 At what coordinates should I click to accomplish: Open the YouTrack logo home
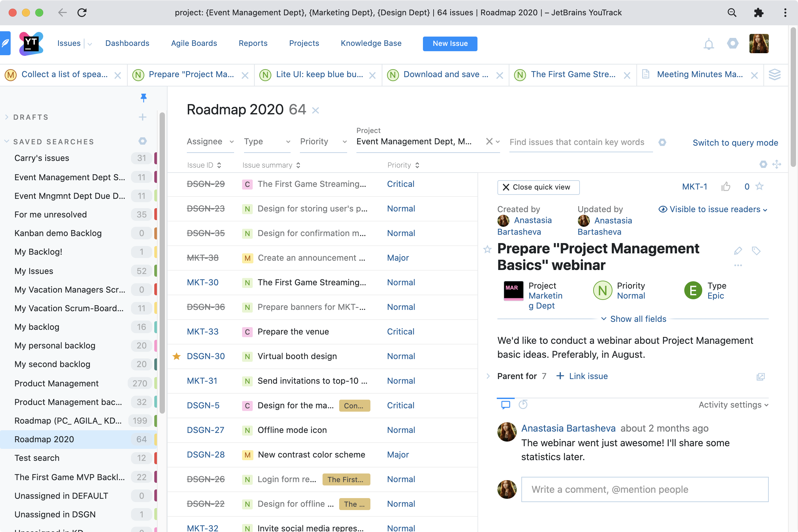(31, 44)
